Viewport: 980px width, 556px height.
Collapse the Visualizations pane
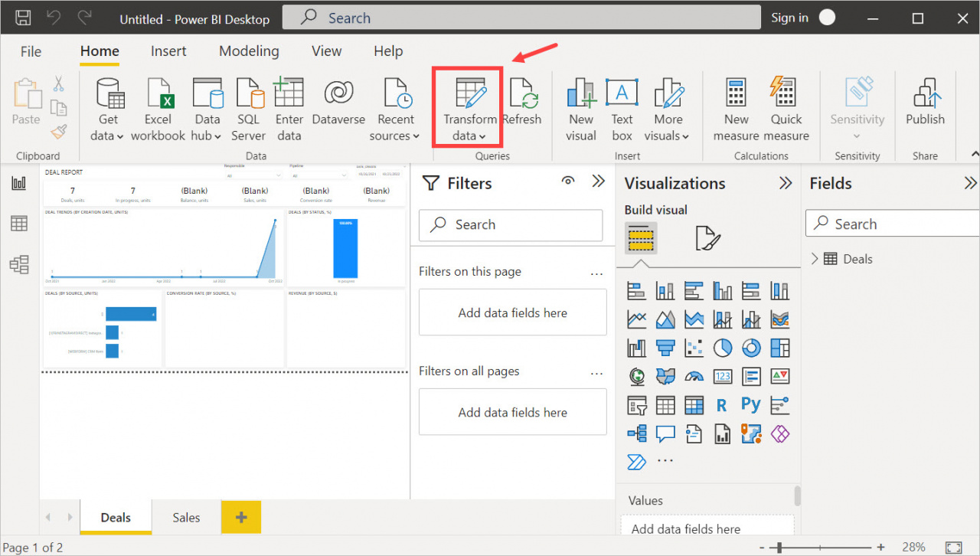pyautogui.click(x=786, y=183)
